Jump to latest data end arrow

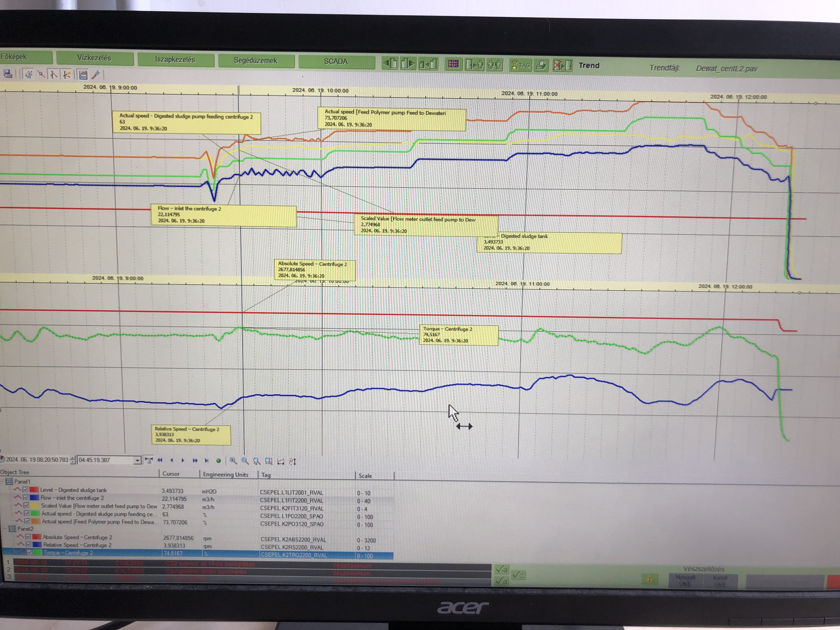[x=207, y=461]
